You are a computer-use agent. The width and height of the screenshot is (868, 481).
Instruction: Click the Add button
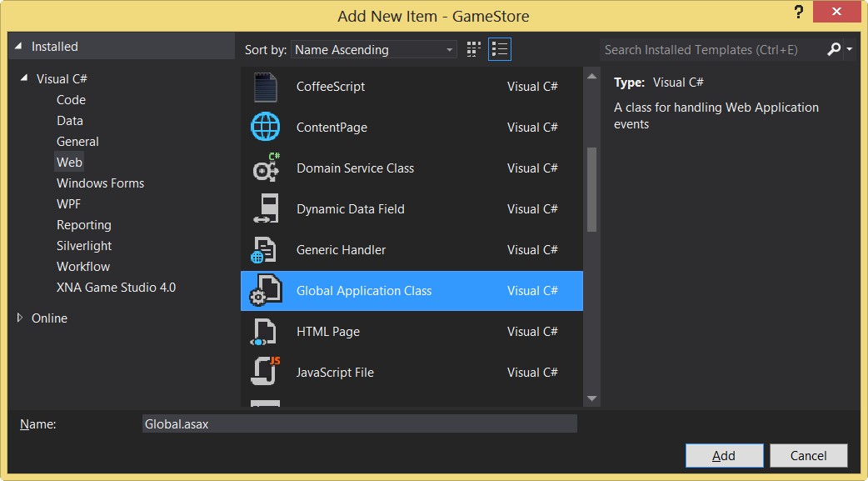tap(724, 455)
